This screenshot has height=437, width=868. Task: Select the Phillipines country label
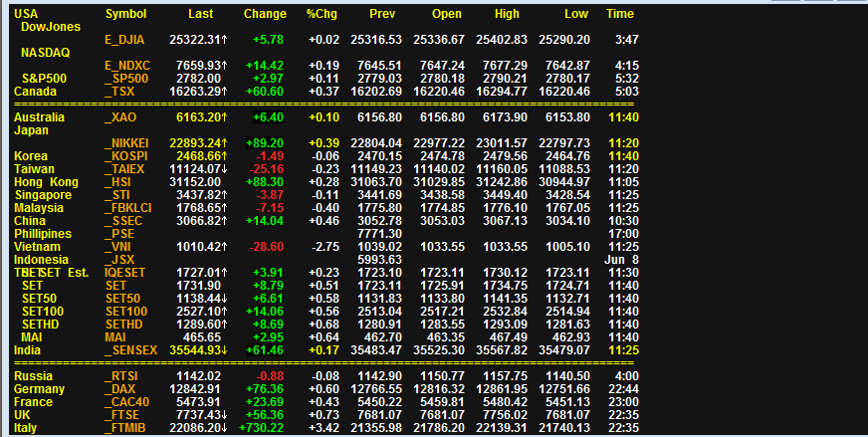click(43, 234)
